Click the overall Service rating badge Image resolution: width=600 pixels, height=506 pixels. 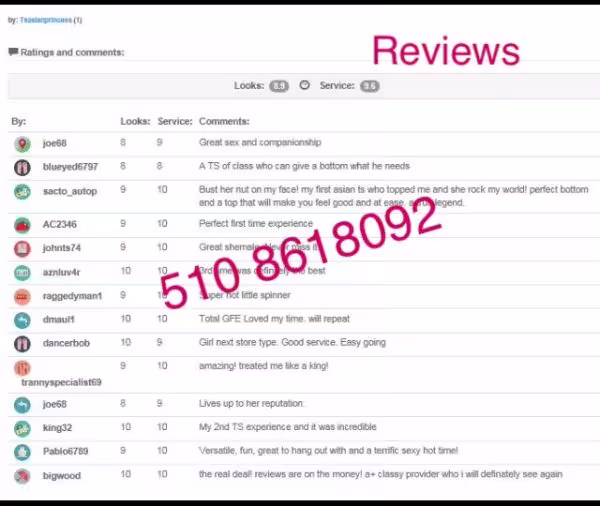(x=369, y=87)
